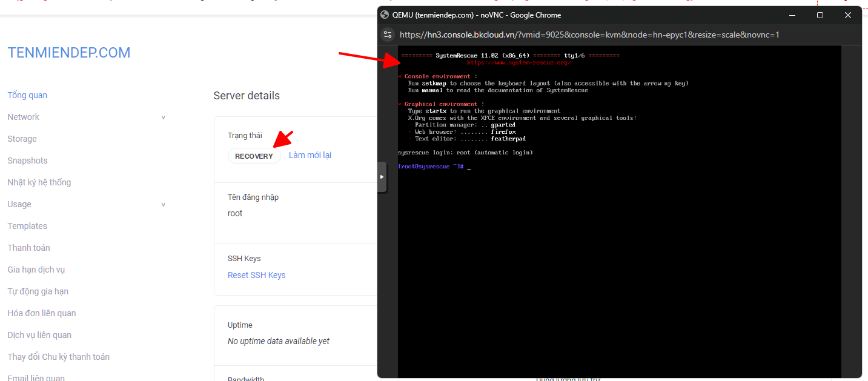The width and height of the screenshot is (868, 381).
Task: Expand the Usage submenu chevron
Action: [163, 205]
